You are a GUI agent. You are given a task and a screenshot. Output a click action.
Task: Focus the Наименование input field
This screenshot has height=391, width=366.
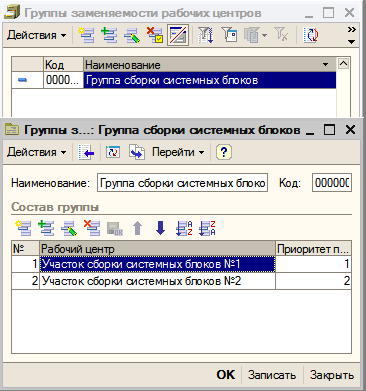[182, 183]
